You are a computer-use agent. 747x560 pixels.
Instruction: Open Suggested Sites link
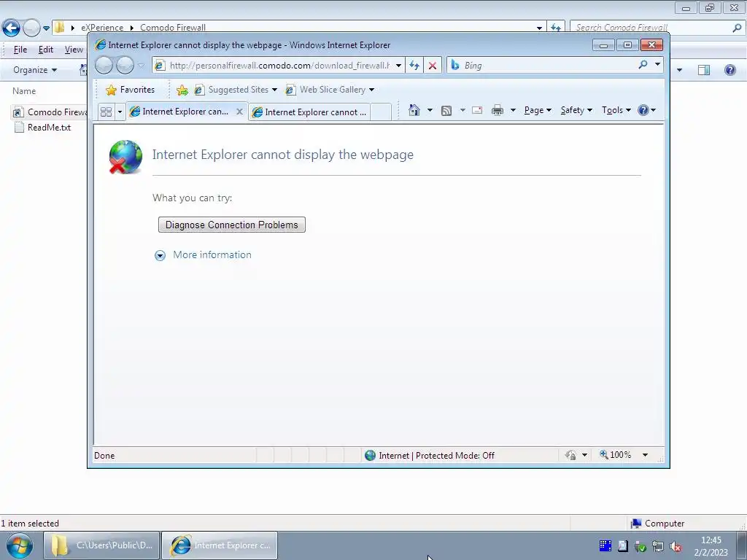[236, 90]
